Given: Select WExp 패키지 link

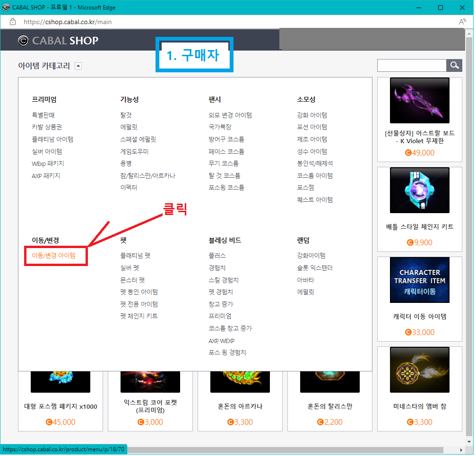Looking at the screenshot, I should 48,164.
